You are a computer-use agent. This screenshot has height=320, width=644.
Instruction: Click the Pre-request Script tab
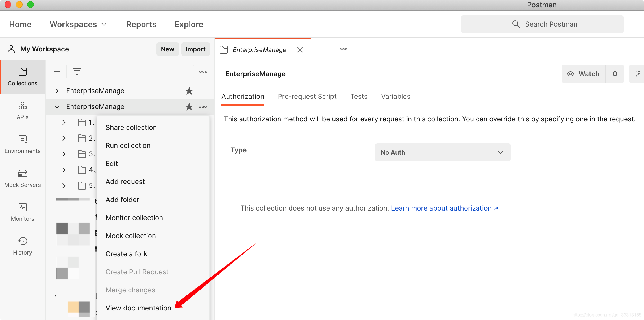click(x=307, y=96)
